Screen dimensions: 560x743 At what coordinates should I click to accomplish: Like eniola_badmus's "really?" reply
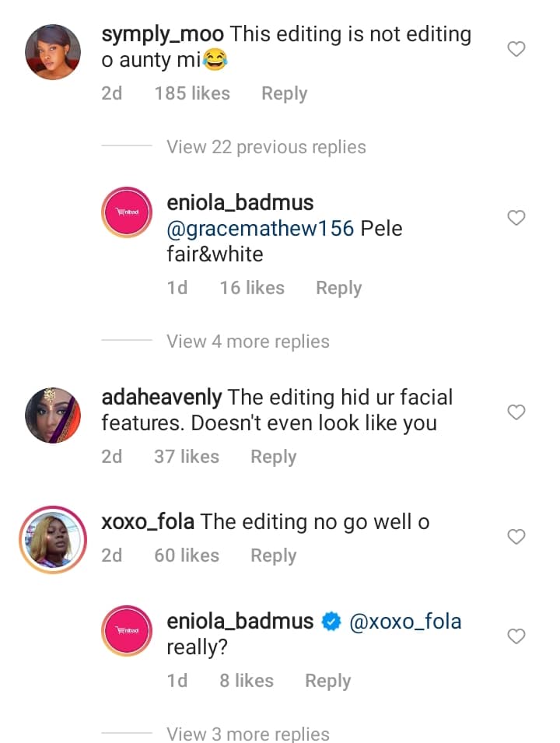(516, 636)
